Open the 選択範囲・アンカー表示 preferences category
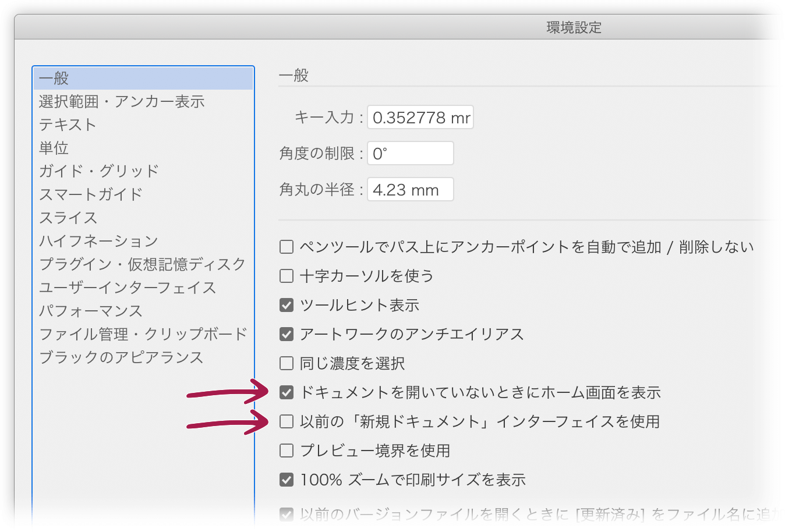The width and height of the screenshot is (785, 532). 143,101
